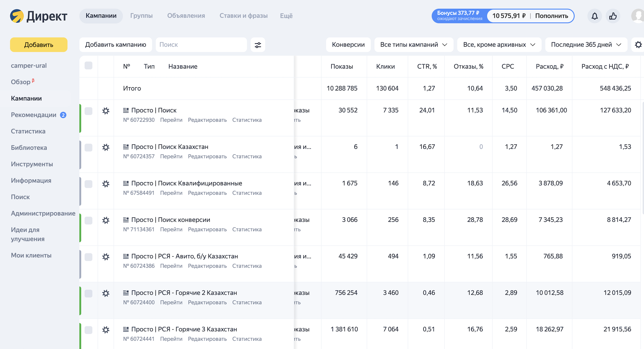
Task: Open gear menu for Горячие 2 Казахстан campaign
Action: pos(106,293)
